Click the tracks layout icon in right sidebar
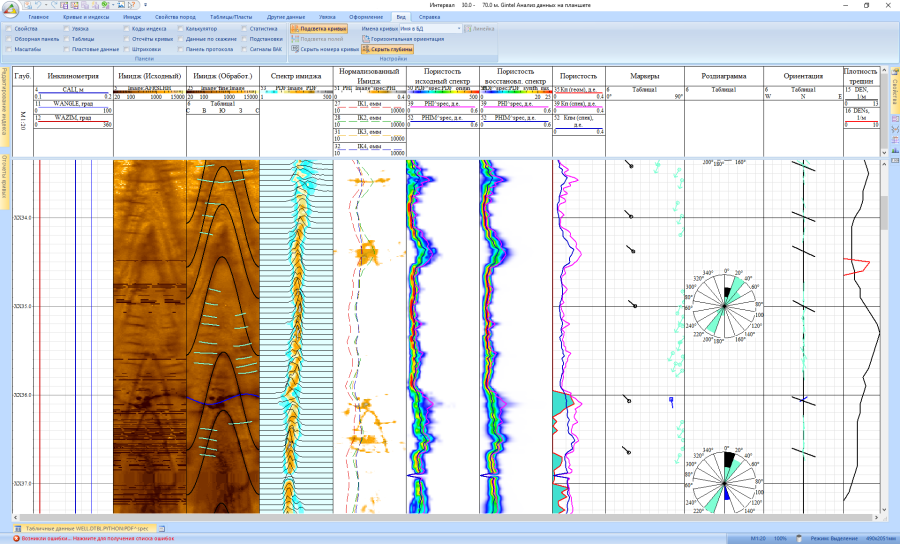The height and width of the screenshot is (544, 900). (x=895, y=140)
